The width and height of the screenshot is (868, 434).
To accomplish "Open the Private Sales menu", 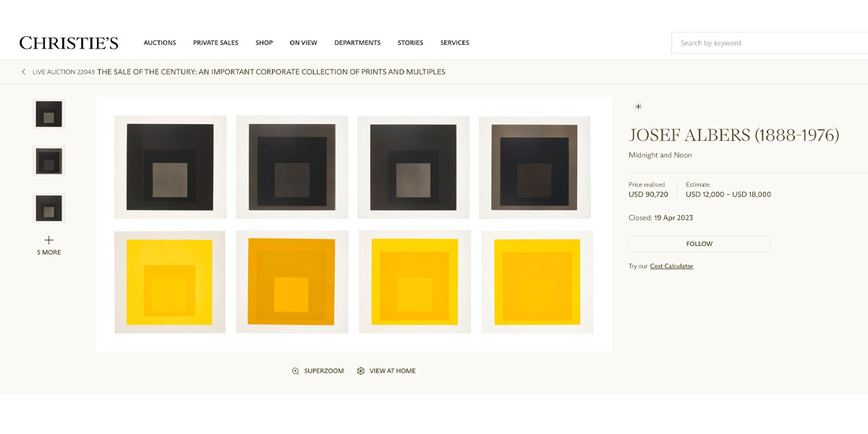I will [216, 43].
